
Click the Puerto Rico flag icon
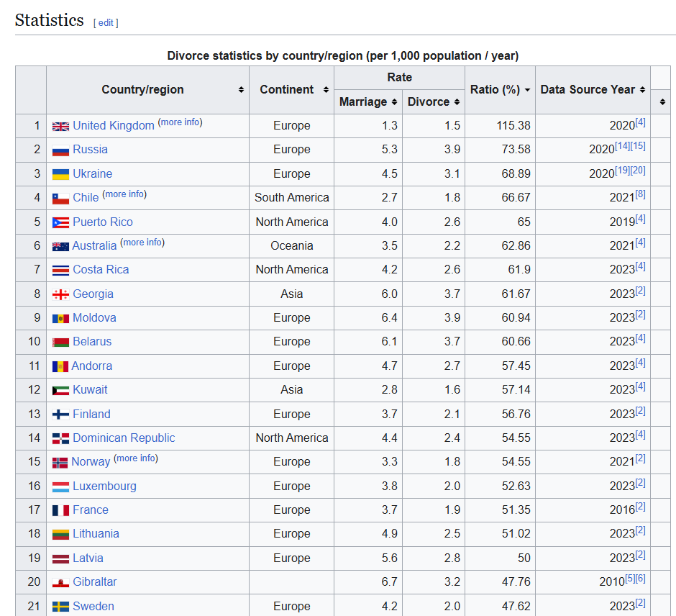(x=60, y=222)
